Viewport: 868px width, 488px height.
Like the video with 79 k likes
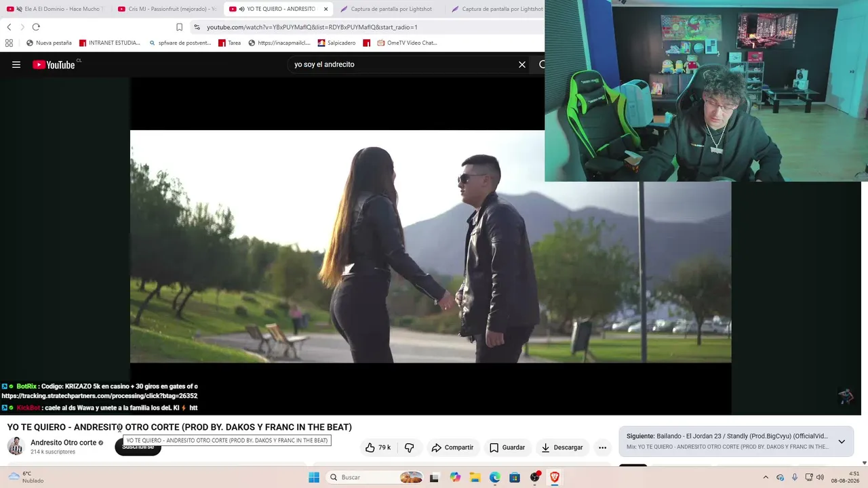[378, 447]
